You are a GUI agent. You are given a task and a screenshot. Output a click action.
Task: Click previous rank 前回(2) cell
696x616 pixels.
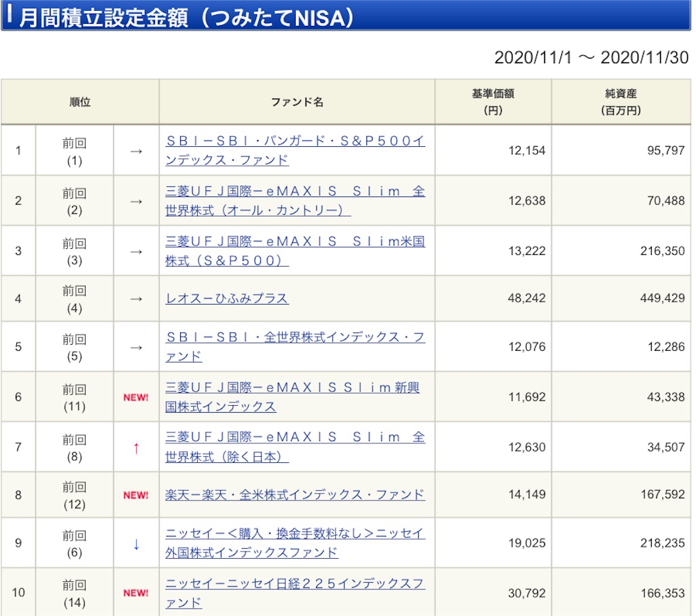tap(75, 202)
